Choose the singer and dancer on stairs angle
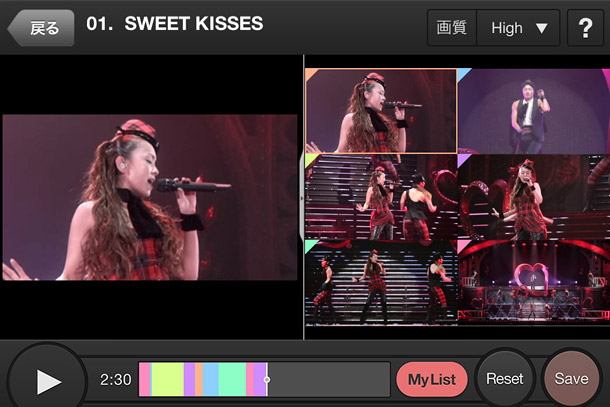610x407 pixels. coord(380,196)
